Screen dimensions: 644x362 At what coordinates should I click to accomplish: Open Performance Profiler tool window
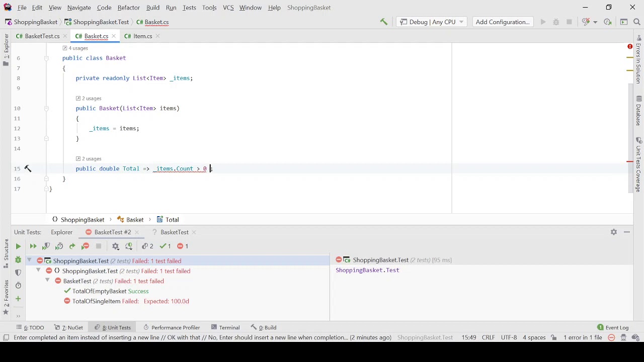(171, 328)
